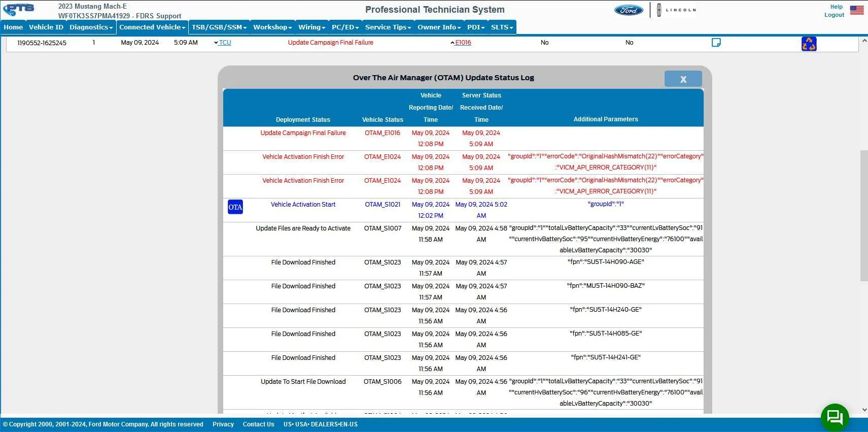Select the Vehicle Activation Start entry
Viewport: 868px width, 432px height.
click(x=303, y=205)
